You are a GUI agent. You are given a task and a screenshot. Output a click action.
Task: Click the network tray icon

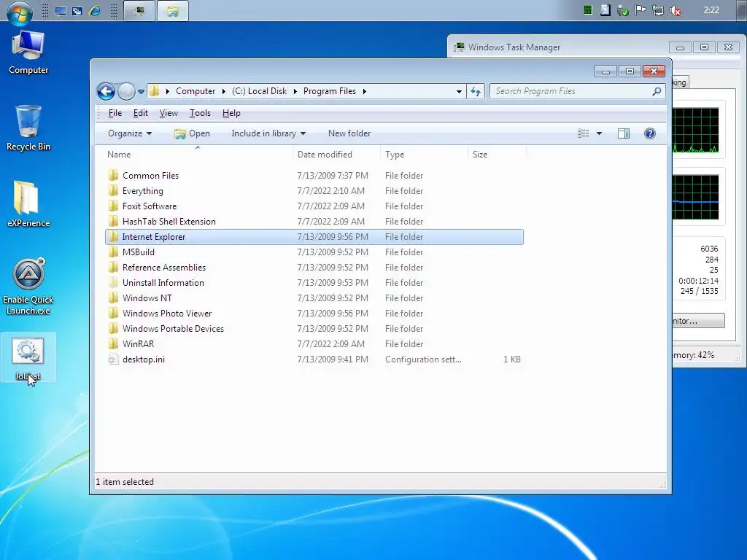pos(658,10)
